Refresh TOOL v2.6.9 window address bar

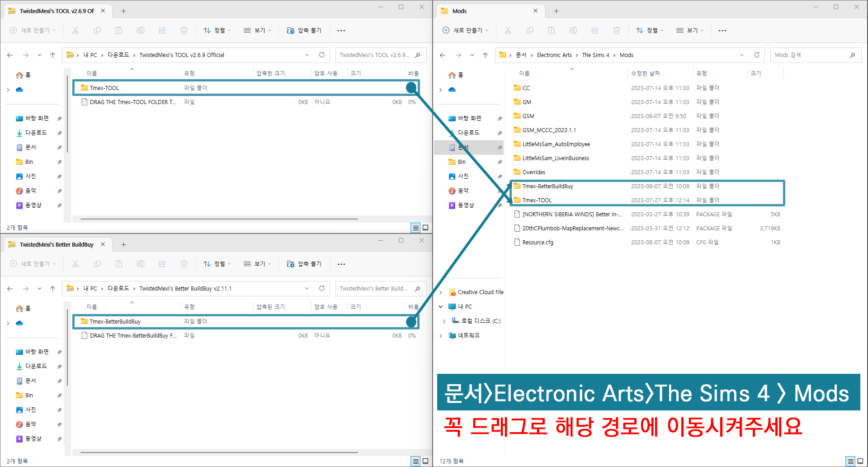(x=322, y=55)
